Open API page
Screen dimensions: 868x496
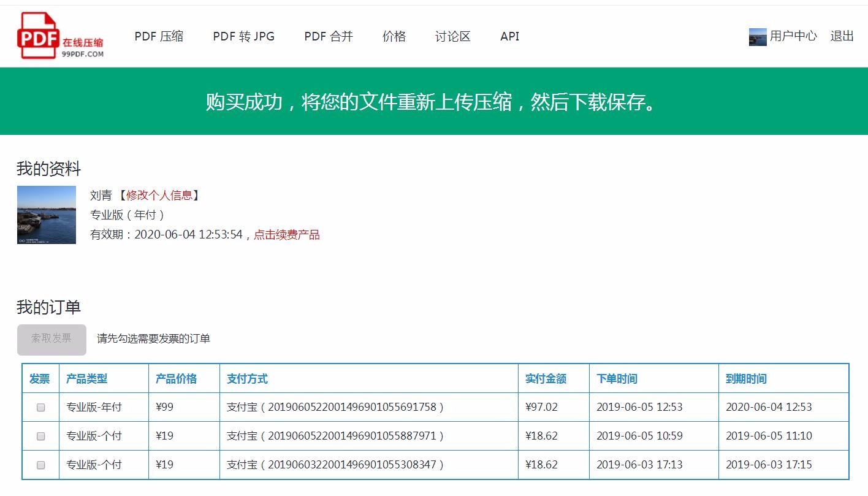[x=509, y=36]
